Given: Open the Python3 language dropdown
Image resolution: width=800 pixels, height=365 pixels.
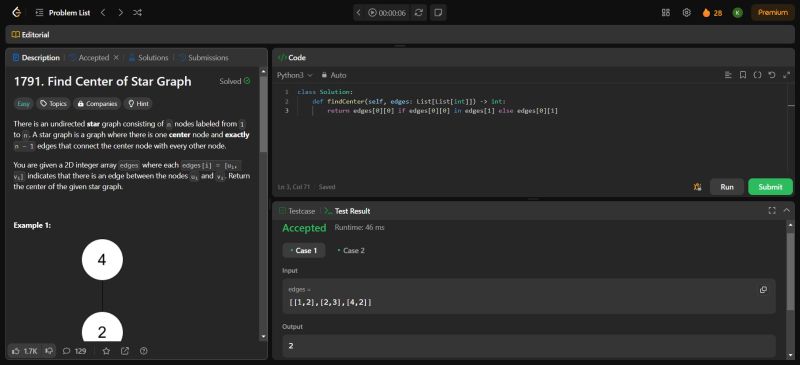Looking at the screenshot, I should coord(294,75).
